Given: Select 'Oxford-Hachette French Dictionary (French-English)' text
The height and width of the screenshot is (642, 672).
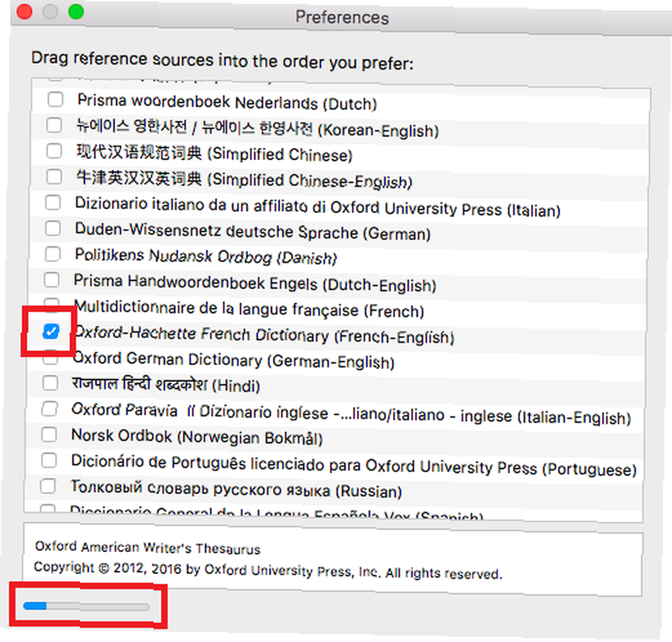Looking at the screenshot, I should [263, 335].
